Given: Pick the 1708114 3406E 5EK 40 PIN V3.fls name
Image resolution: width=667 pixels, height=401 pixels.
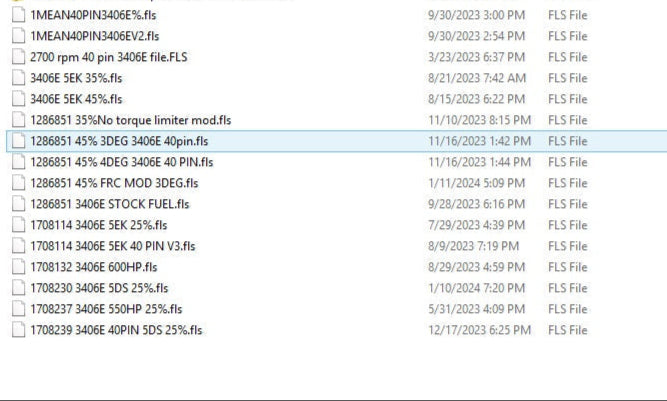Looking at the screenshot, I should tap(112, 246).
